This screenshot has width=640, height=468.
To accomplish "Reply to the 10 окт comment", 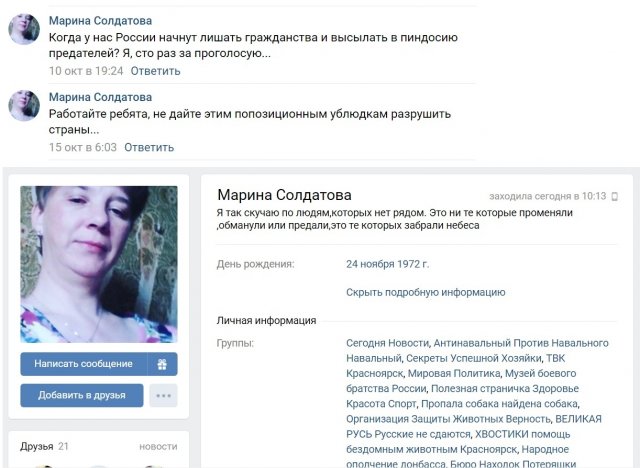I will coord(155,71).
